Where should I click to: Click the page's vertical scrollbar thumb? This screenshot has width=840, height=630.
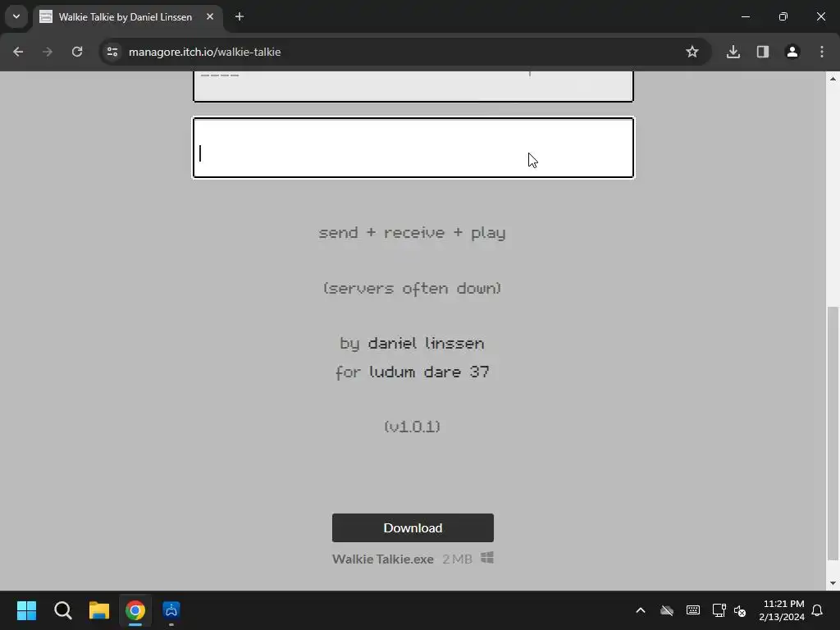833,434
